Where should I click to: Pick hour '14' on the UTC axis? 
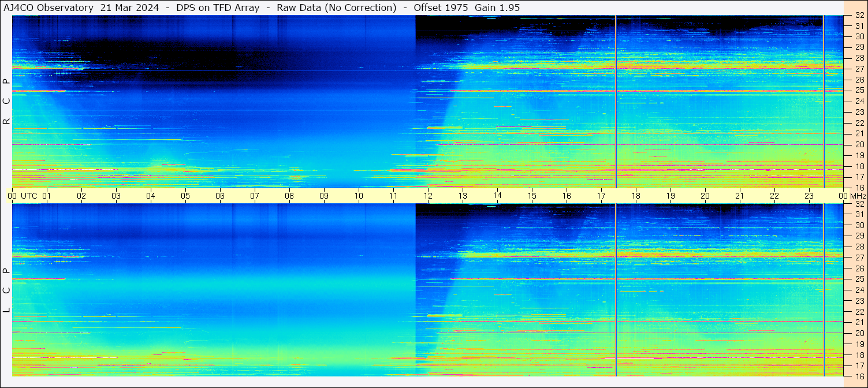tap(497, 196)
